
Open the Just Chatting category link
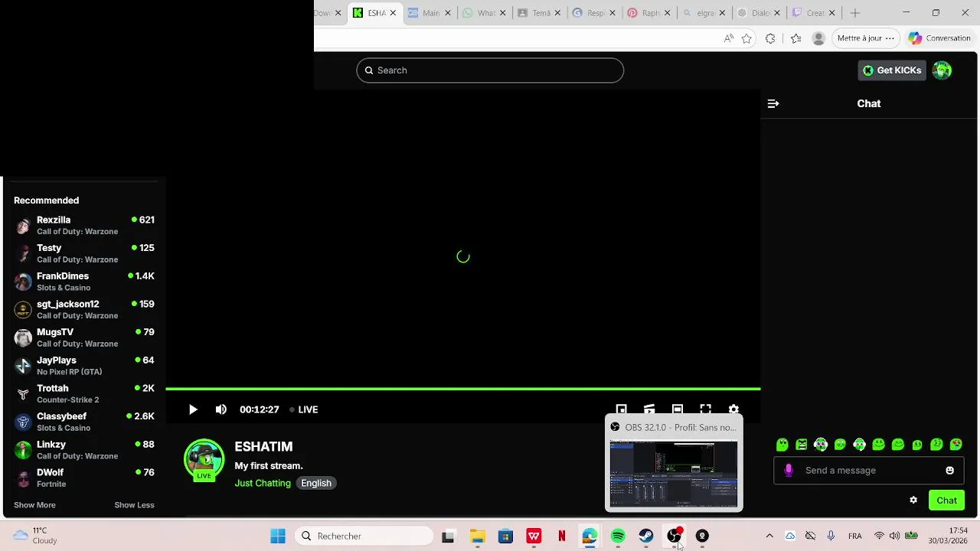tap(263, 483)
